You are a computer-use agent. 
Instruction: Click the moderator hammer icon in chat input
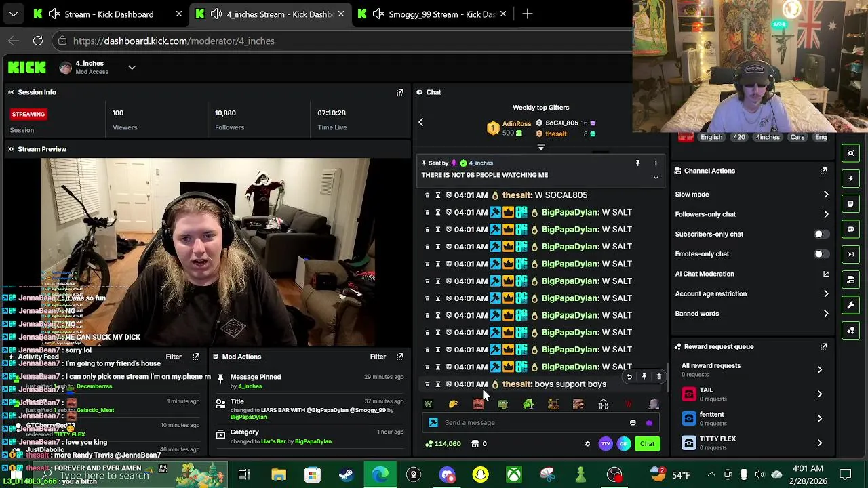click(433, 422)
